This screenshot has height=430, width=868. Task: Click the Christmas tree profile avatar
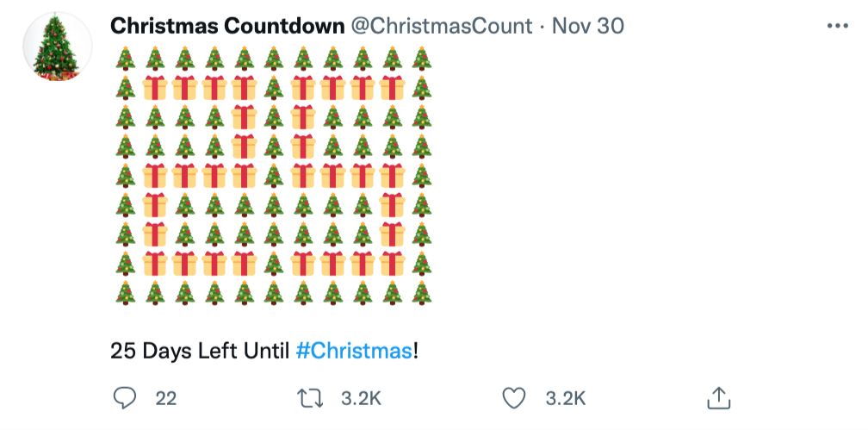pyautogui.click(x=57, y=48)
